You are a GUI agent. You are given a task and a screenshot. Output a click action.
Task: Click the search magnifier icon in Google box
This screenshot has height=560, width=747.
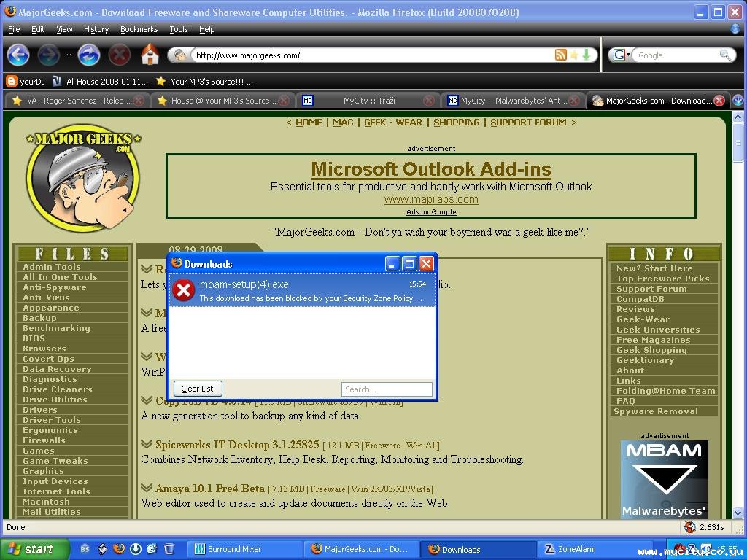tap(724, 55)
